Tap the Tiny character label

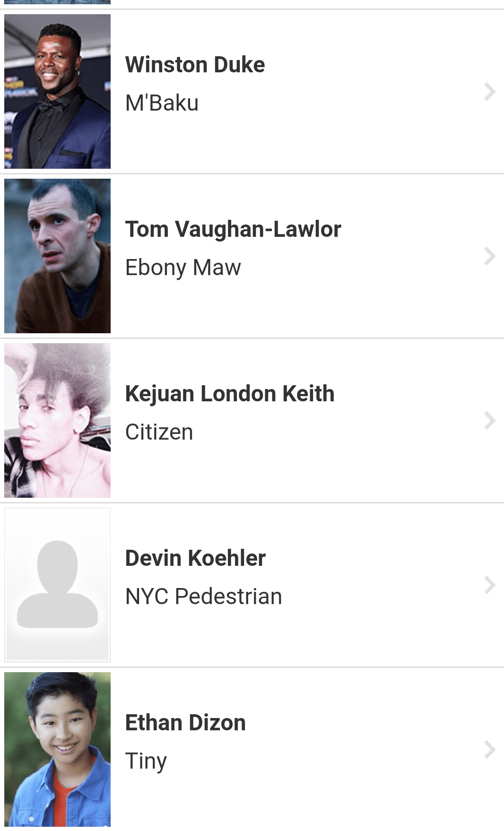point(146,761)
